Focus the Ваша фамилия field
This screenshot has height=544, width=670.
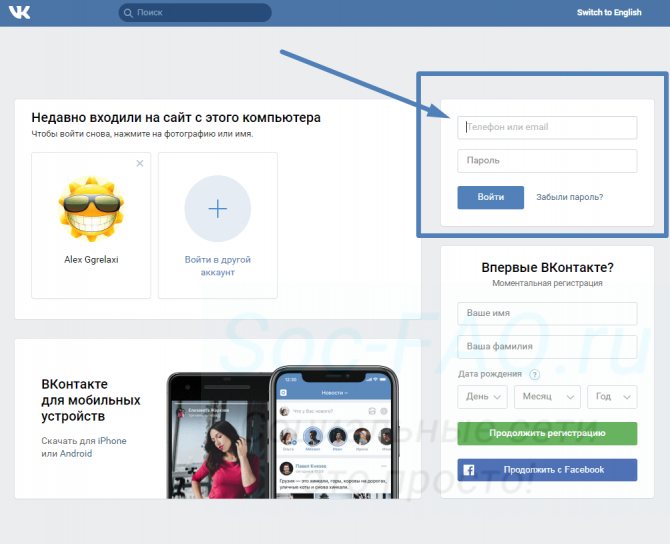547,347
